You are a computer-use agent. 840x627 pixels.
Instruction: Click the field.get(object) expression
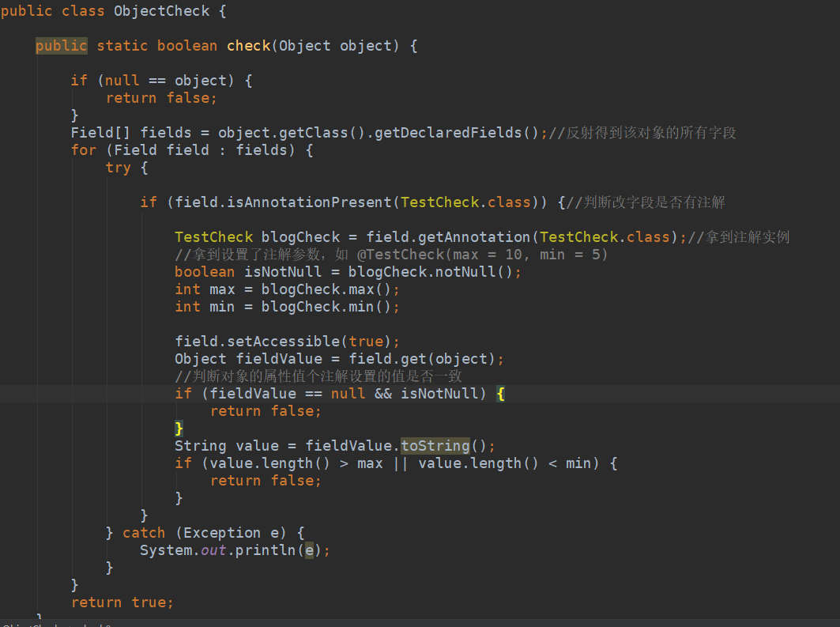point(422,359)
